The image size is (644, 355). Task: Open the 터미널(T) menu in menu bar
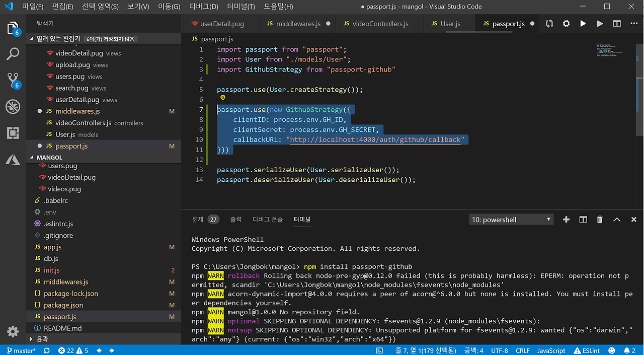point(240,7)
